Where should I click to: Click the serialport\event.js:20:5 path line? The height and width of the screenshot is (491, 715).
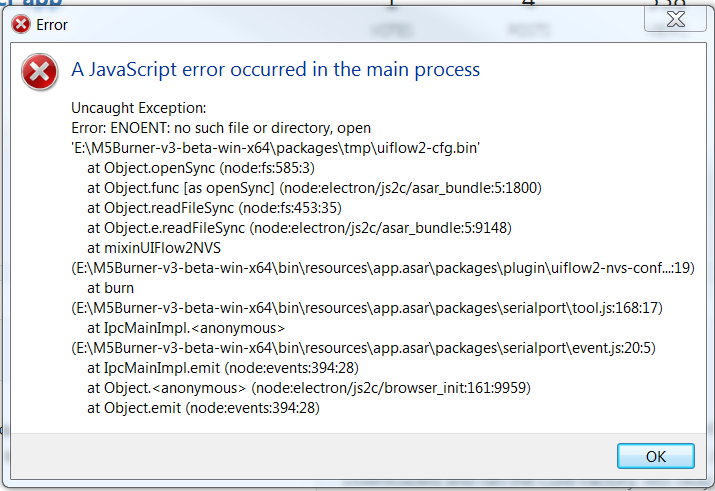click(363, 348)
